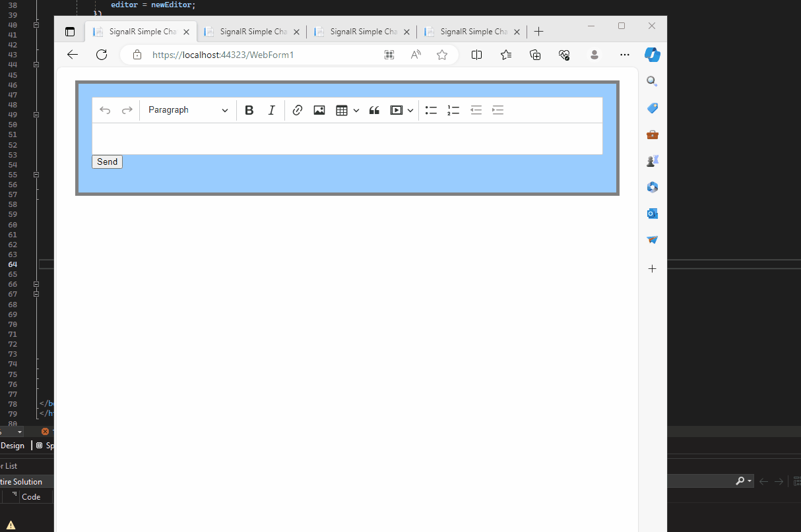Customize sidebar with the plus icon
801x532 pixels.
click(x=653, y=269)
